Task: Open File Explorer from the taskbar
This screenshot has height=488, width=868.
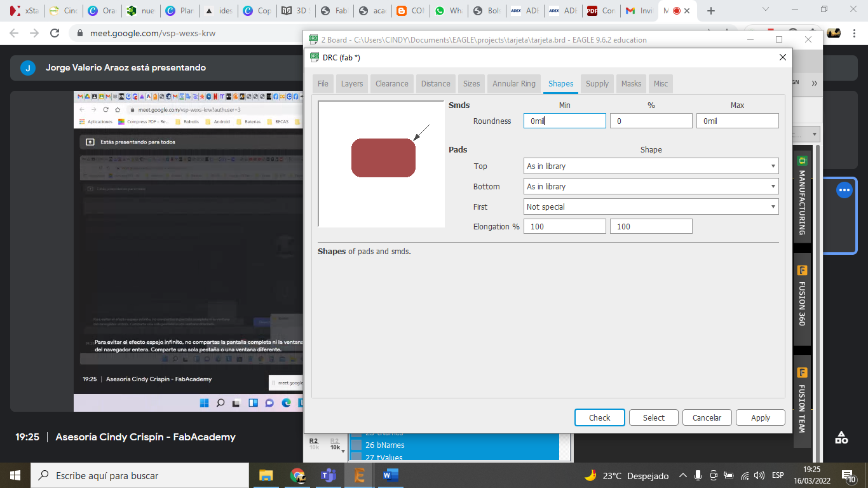Action: (x=266, y=475)
